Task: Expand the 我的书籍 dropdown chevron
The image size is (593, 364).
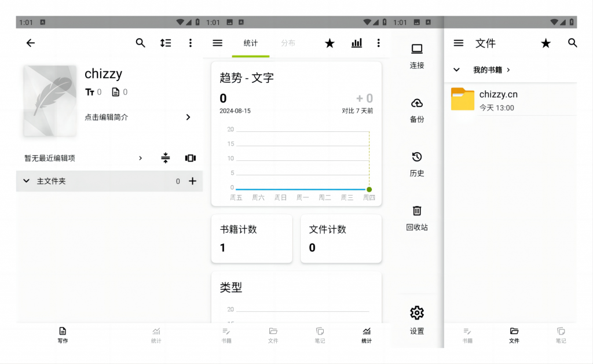Action: [456, 69]
